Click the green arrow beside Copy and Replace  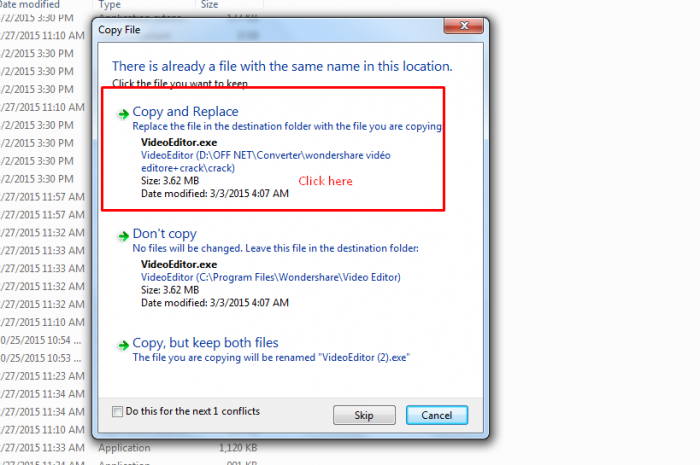tap(123, 114)
